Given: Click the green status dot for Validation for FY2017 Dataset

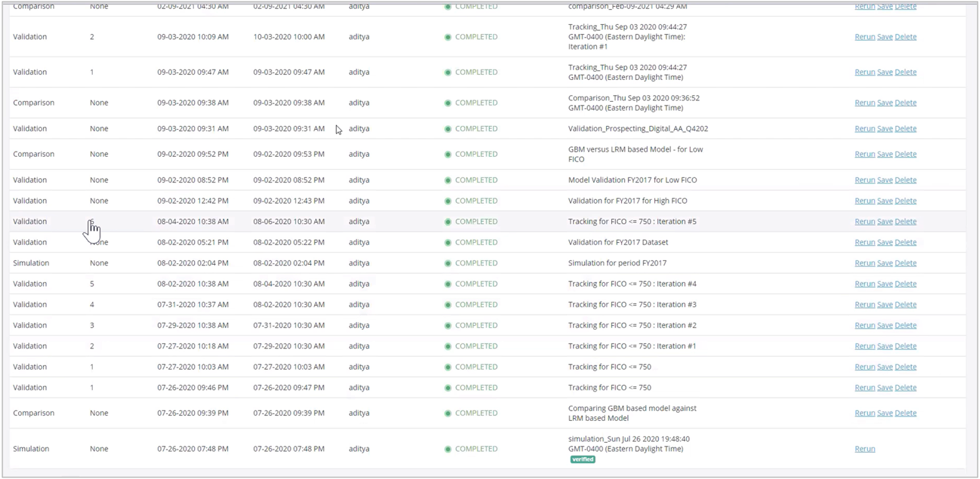Looking at the screenshot, I should click(448, 242).
